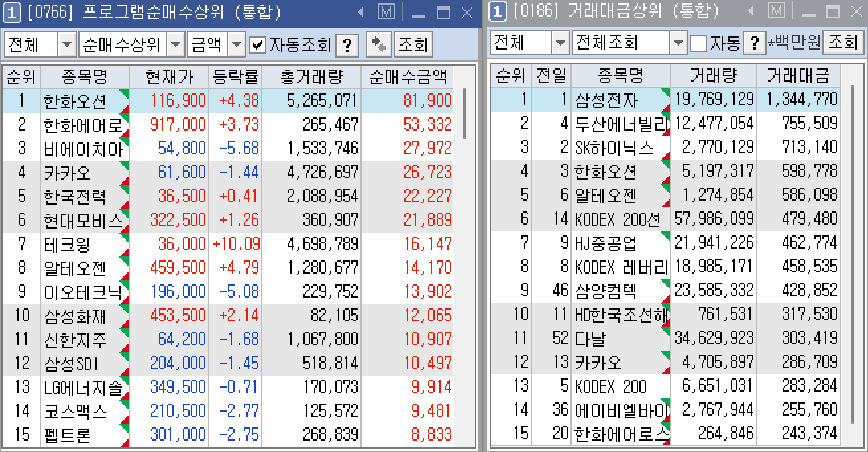Click 전일 column header
Screen dimensions: 868x452
coord(551,74)
